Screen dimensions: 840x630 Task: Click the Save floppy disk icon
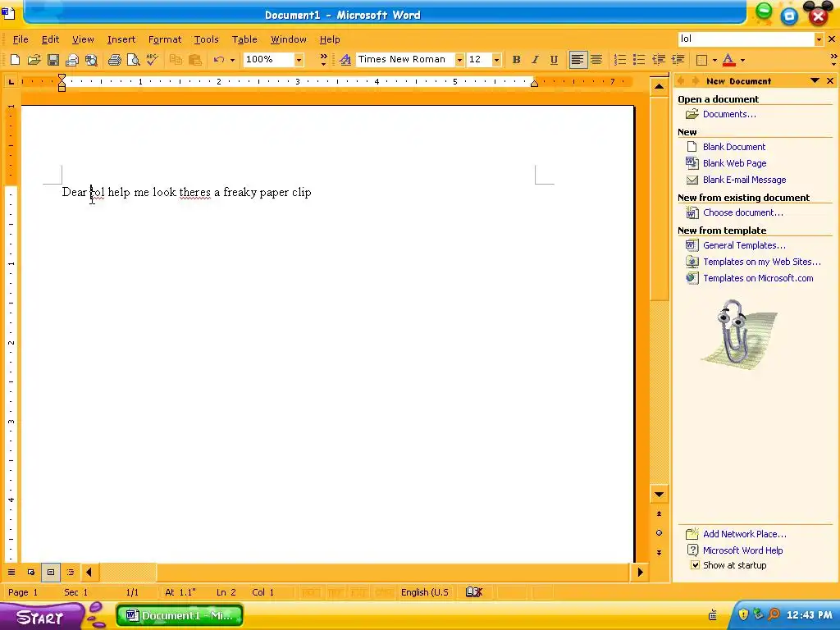tap(53, 59)
